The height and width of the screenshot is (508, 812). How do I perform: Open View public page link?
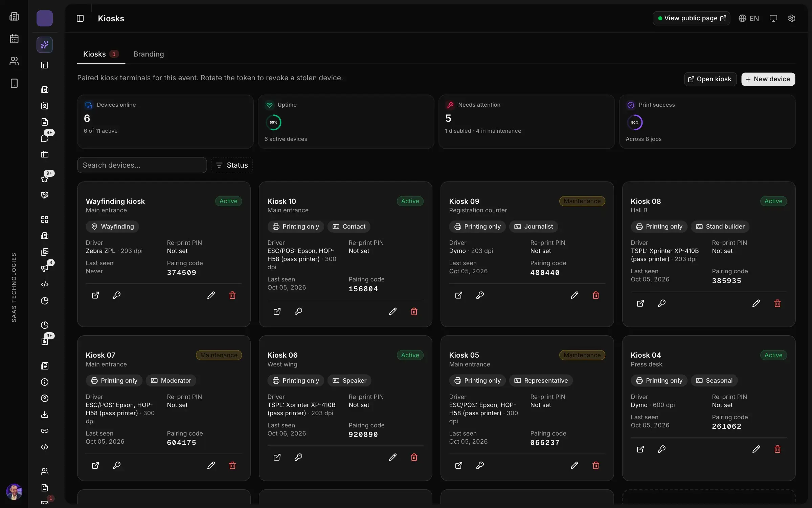tap(691, 18)
